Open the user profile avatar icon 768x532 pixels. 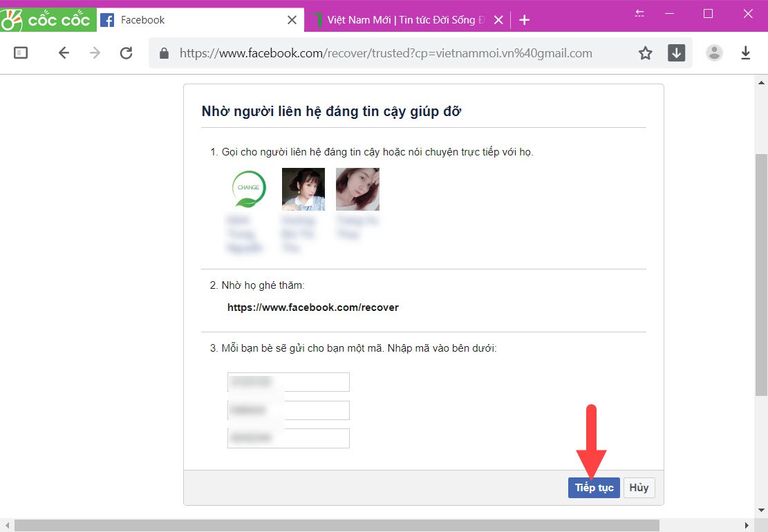[714, 53]
